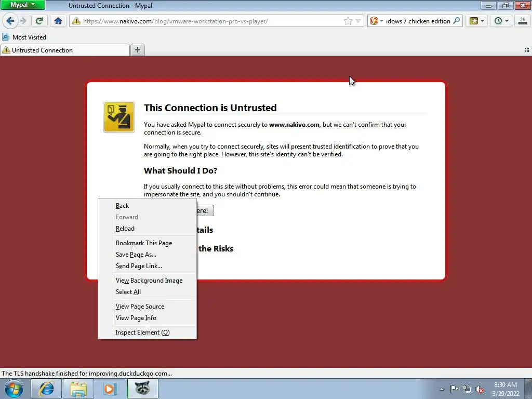Open the DuckDuckGo search engine selector
Image resolution: width=532 pixels, height=399 pixels.
376,21
